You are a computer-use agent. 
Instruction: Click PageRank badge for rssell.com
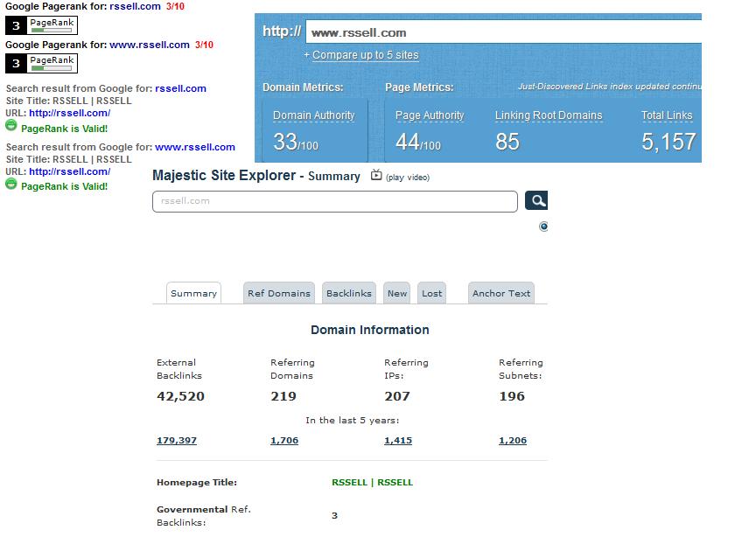41,25
